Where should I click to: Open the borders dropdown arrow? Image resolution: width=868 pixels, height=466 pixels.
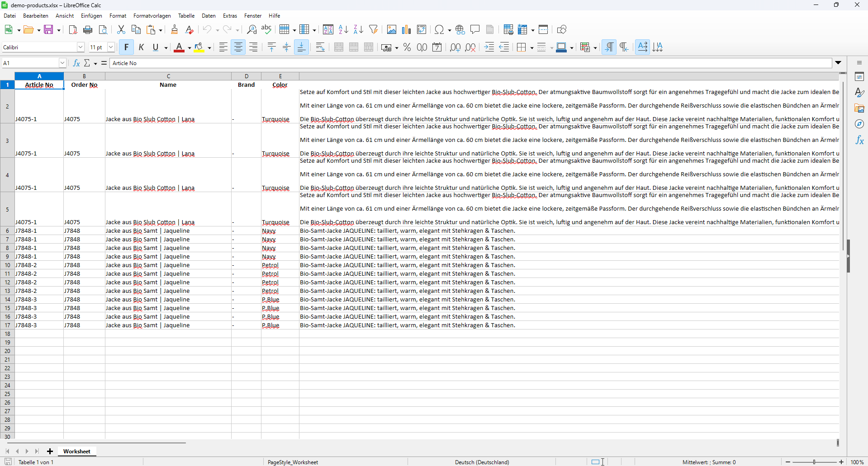531,47
